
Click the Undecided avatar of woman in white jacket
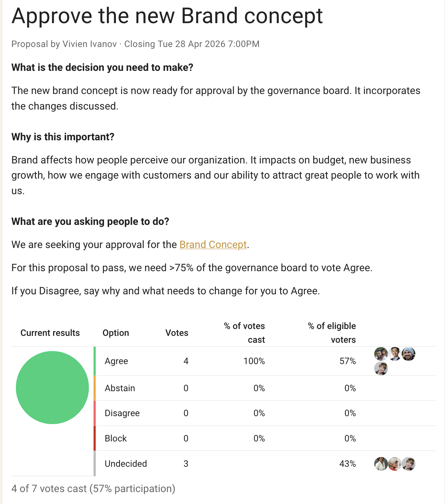tap(381, 464)
